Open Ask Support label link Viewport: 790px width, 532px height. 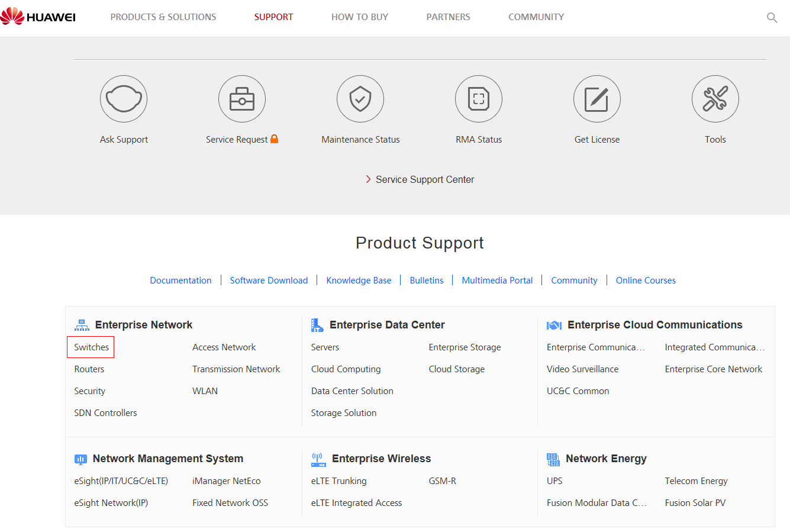tap(124, 140)
